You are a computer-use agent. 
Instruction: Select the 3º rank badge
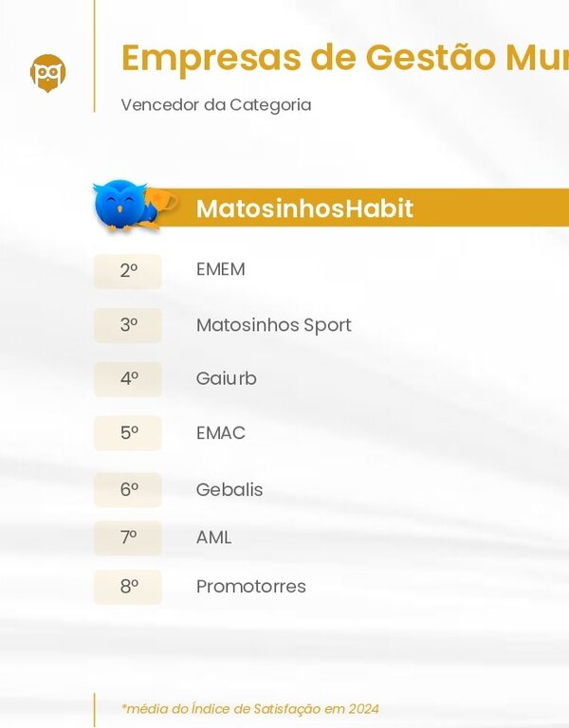point(128,325)
